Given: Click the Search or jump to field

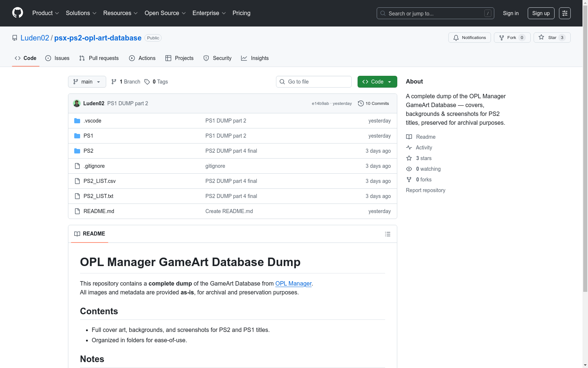Looking at the screenshot, I should coord(435,13).
